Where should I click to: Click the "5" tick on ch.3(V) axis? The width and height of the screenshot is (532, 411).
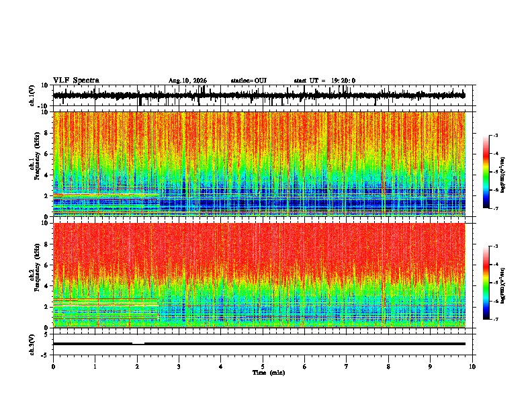[x=47, y=334]
